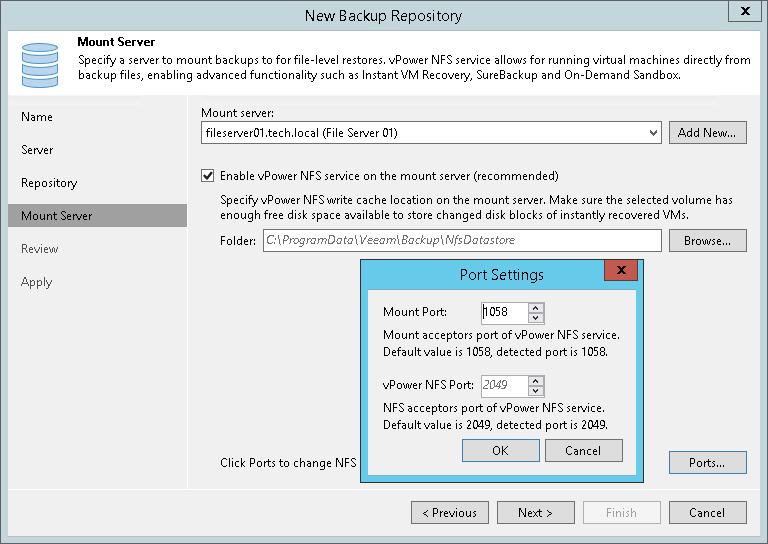Uncheck Enable vPower NFS service checkbox
Image resolution: width=768 pixels, height=544 pixels.
pos(208,175)
